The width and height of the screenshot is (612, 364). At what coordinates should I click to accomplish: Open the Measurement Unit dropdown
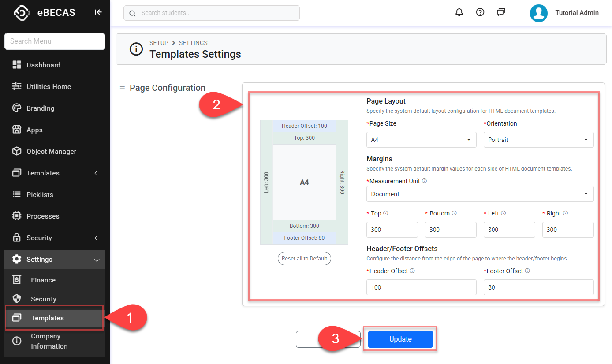[x=480, y=194]
